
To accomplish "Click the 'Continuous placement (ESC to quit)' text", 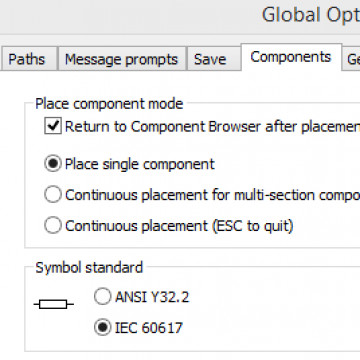I will click(179, 226).
